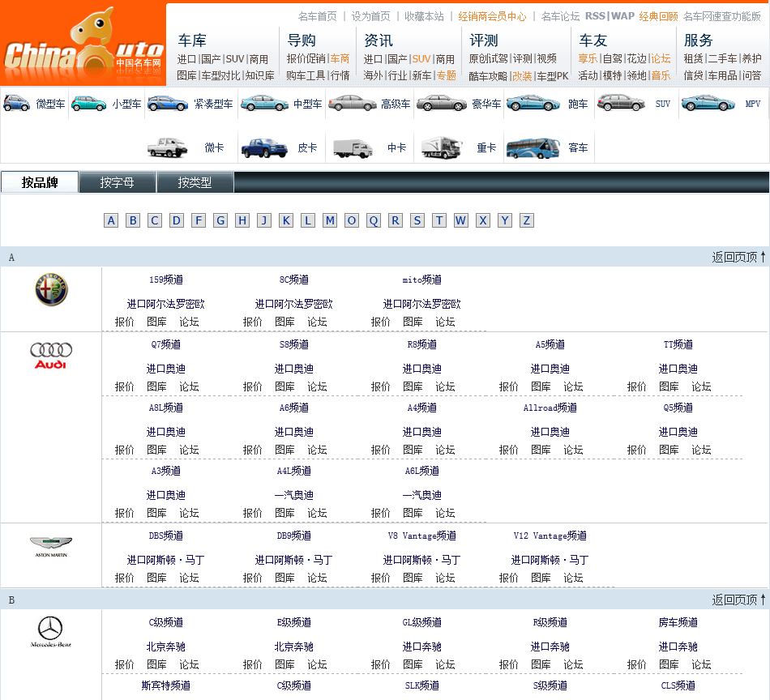Select the 重卡 heavy truck icon
770x700 pixels.
pyautogui.click(x=442, y=147)
